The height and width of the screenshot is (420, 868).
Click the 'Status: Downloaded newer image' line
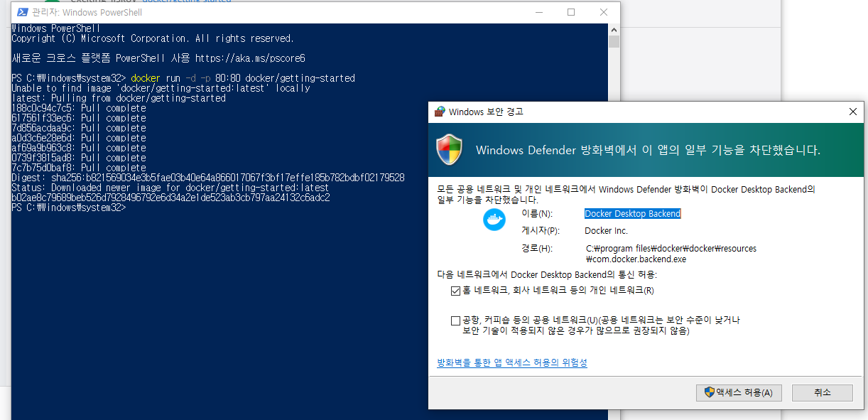click(x=170, y=188)
